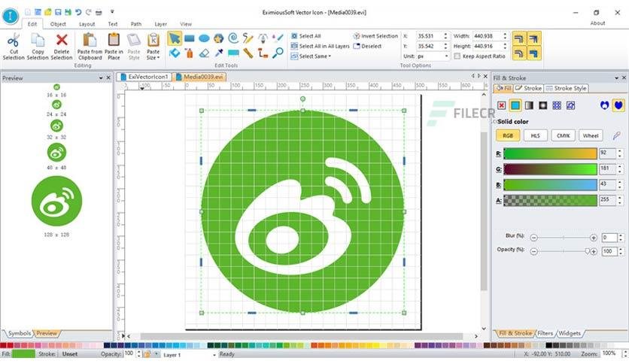Screen dimensions: 629x364
Task: Choose the Wheel color mode
Action: coord(591,135)
